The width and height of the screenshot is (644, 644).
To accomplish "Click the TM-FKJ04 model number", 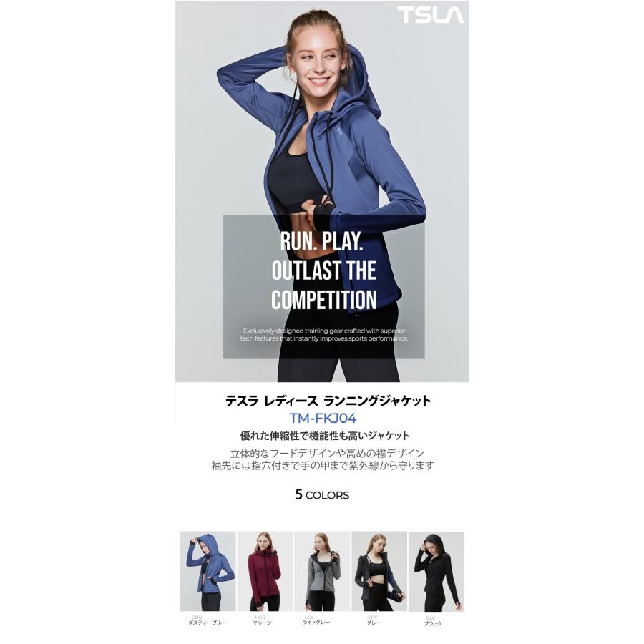I will [x=323, y=418].
